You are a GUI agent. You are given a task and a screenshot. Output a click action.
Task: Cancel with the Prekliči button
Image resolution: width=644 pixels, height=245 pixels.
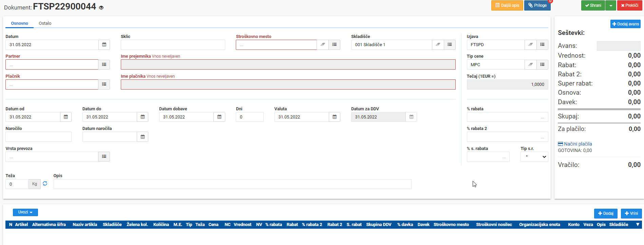tap(630, 5)
